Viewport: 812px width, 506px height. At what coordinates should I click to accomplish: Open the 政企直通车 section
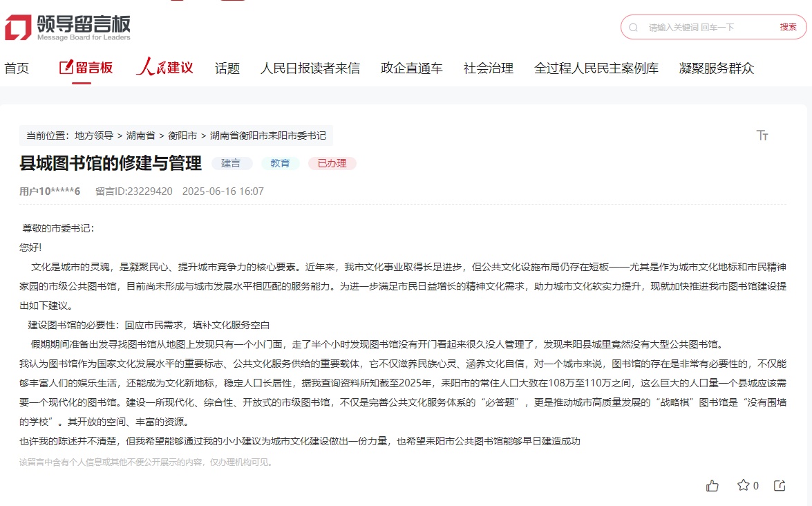click(x=411, y=68)
